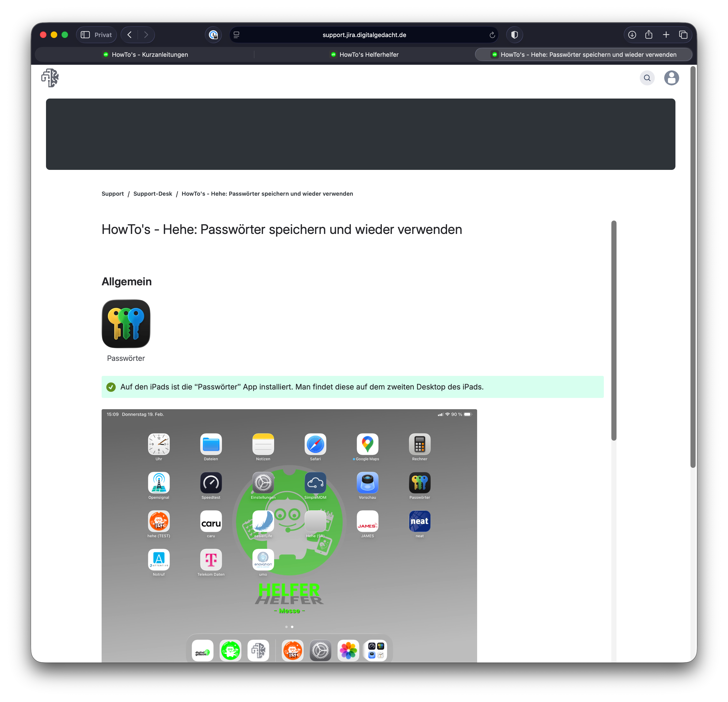Reload the current page
The width and height of the screenshot is (728, 702).
click(x=492, y=35)
